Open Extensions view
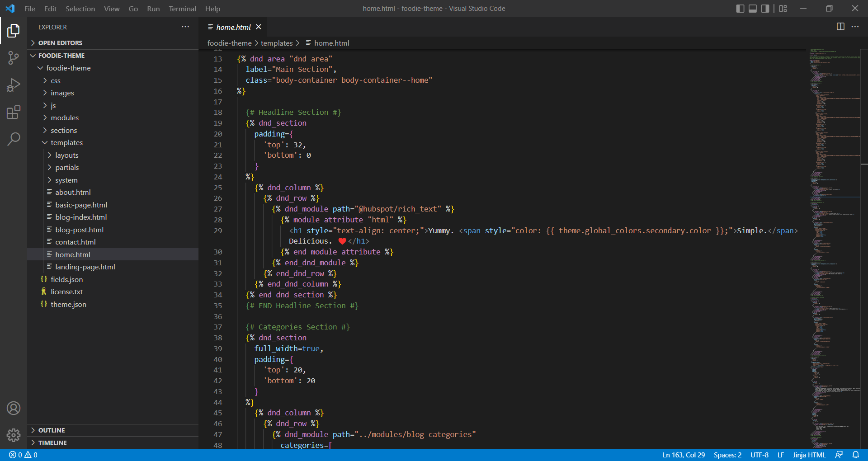 14,112
